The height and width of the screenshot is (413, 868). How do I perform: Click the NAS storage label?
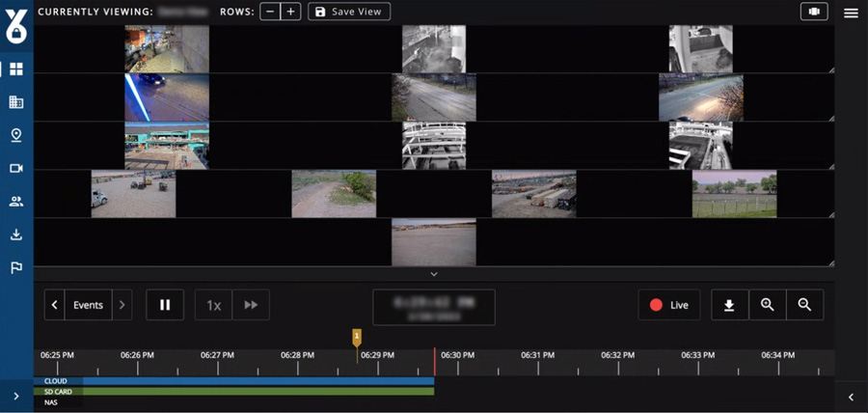(x=50, y=402)
